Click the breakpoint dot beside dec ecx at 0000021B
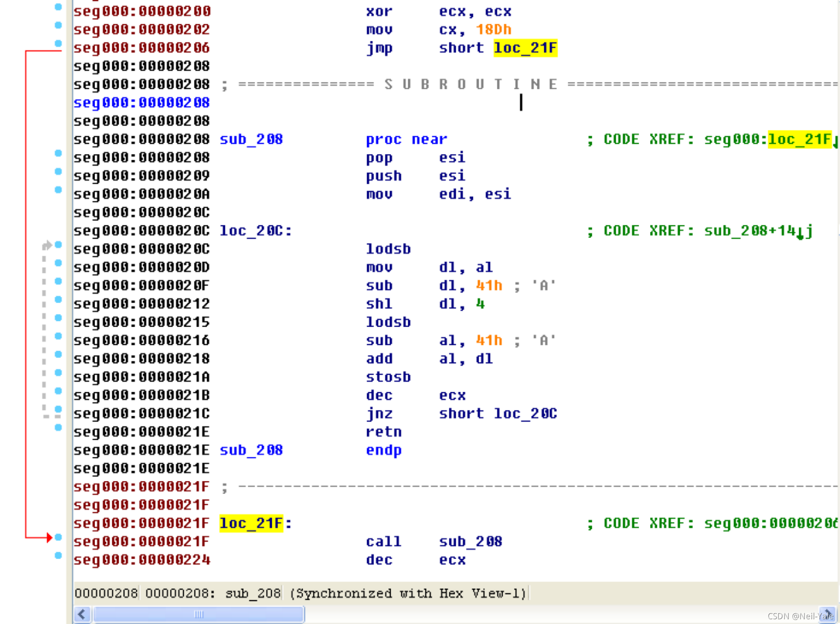This screenshot has height=624, width=840. pos(58,391)
